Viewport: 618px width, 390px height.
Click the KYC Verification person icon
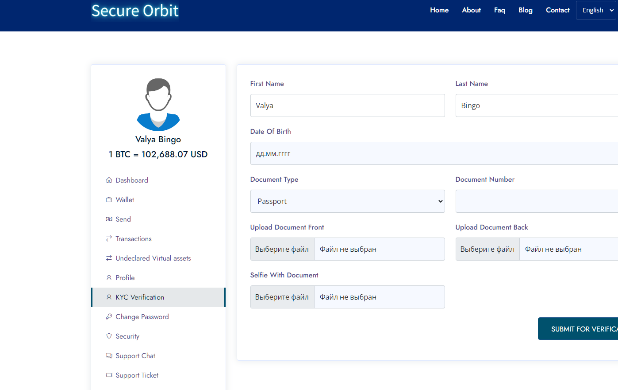pos(109,297)
